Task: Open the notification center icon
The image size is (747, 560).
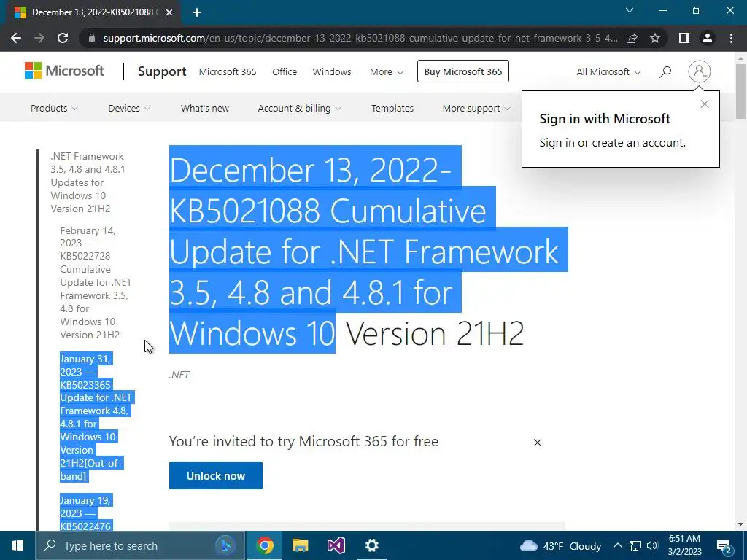Action: point(724,546)
